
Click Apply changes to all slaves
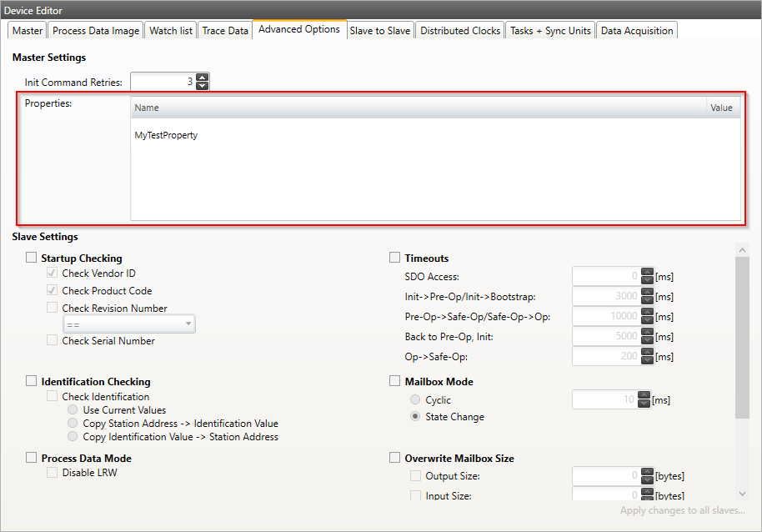(682, 510)
